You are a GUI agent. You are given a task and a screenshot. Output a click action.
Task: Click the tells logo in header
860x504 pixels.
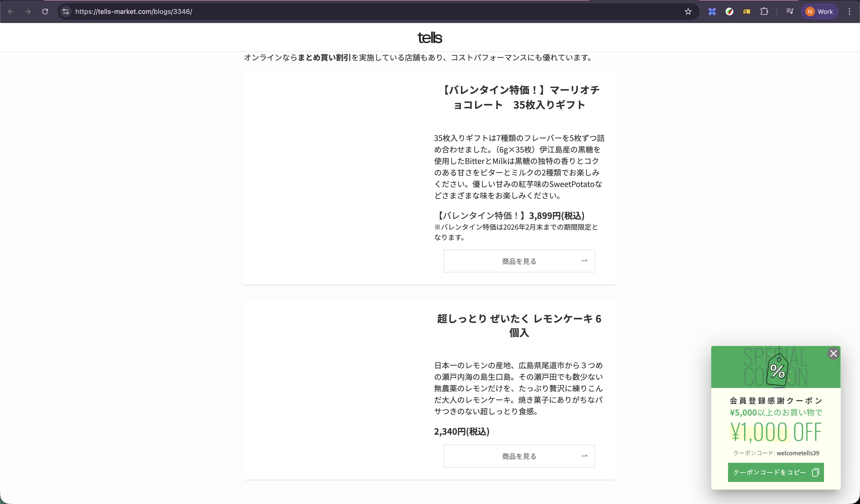[430, 37]
